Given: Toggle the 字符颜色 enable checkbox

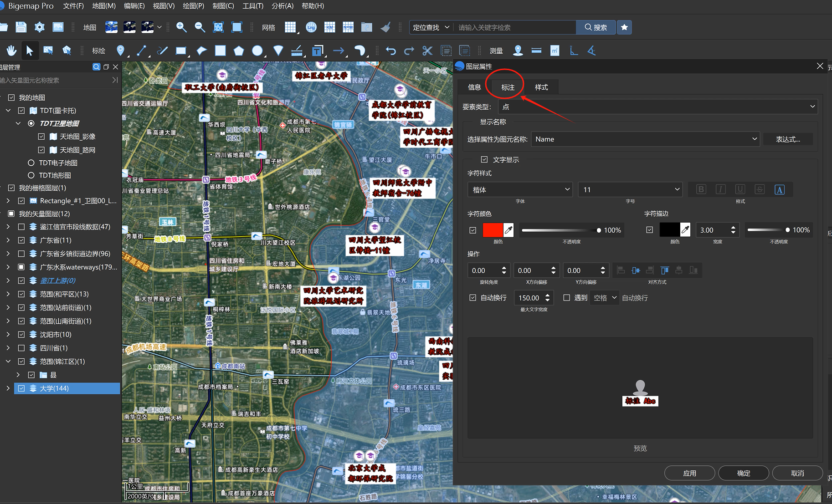Looking at the screenshot, I should tap(473, 230).
